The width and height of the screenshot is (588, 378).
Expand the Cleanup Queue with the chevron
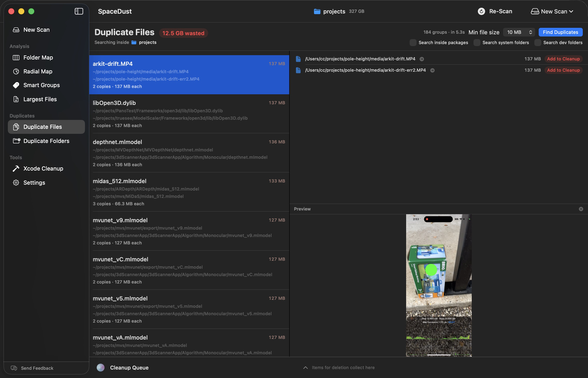(x=306, y=367)
